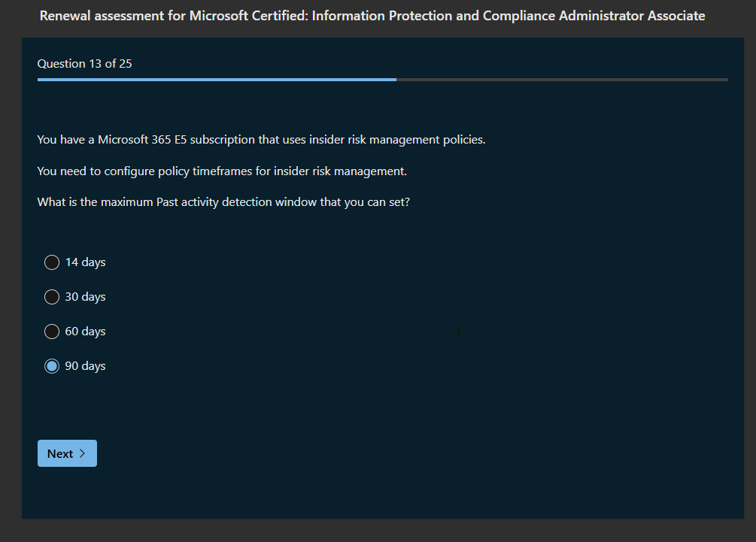Pick the 60 days radio button

point(52,332)
